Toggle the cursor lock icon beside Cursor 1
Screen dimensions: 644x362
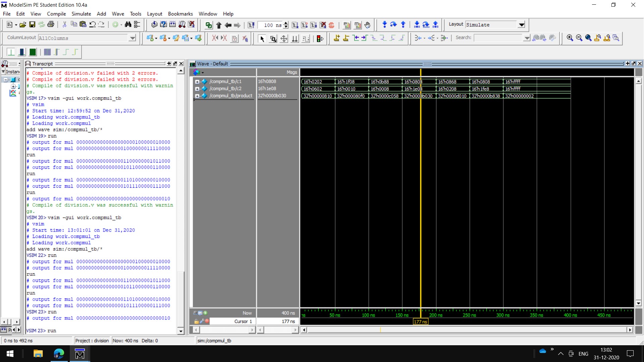[196, 321]
